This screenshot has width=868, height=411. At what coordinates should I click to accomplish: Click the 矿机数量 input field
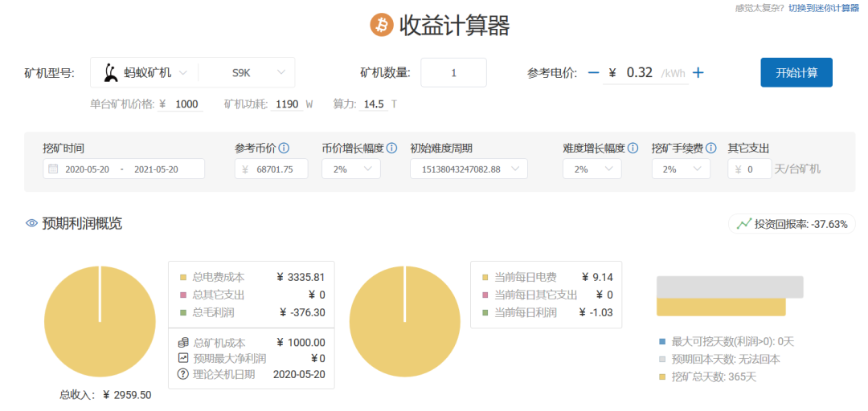(x=453, y=72)
